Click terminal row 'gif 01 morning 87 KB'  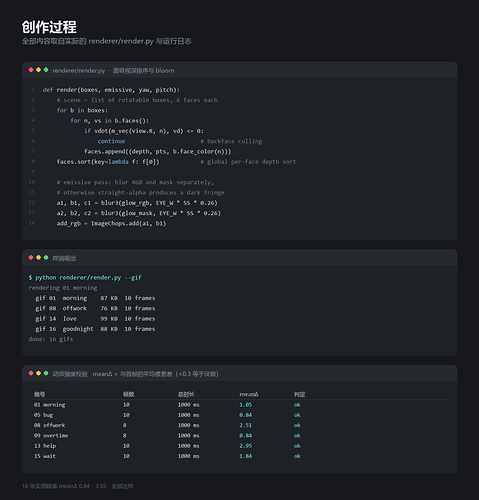click(x=95, y=299)
